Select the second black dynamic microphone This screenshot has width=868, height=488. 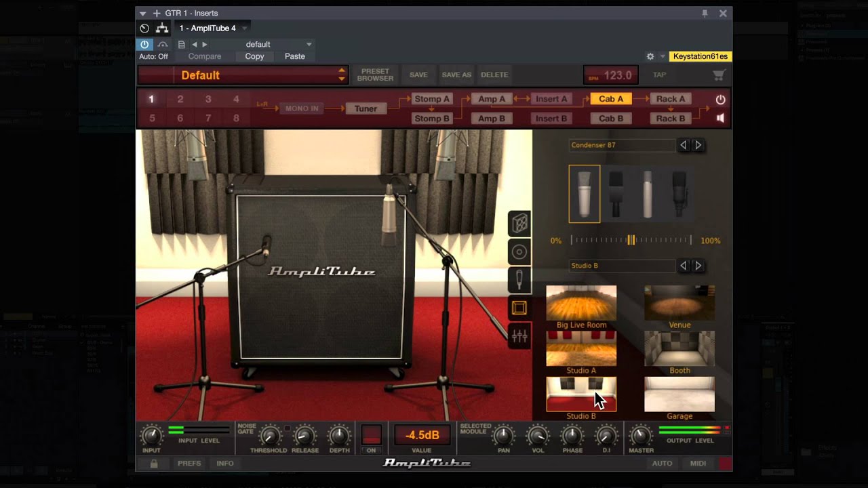click(x=616, y=194)
